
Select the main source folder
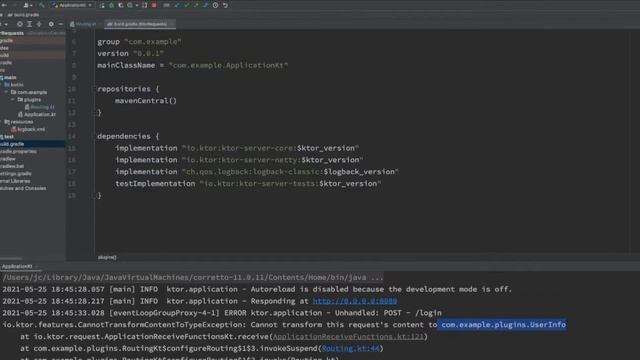[x=9, y=78]
